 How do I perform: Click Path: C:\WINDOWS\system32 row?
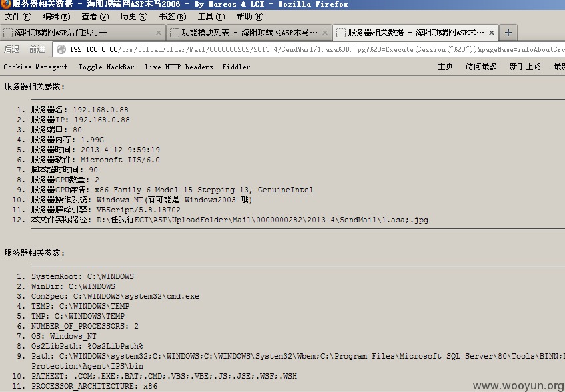[x=298, y=361]
